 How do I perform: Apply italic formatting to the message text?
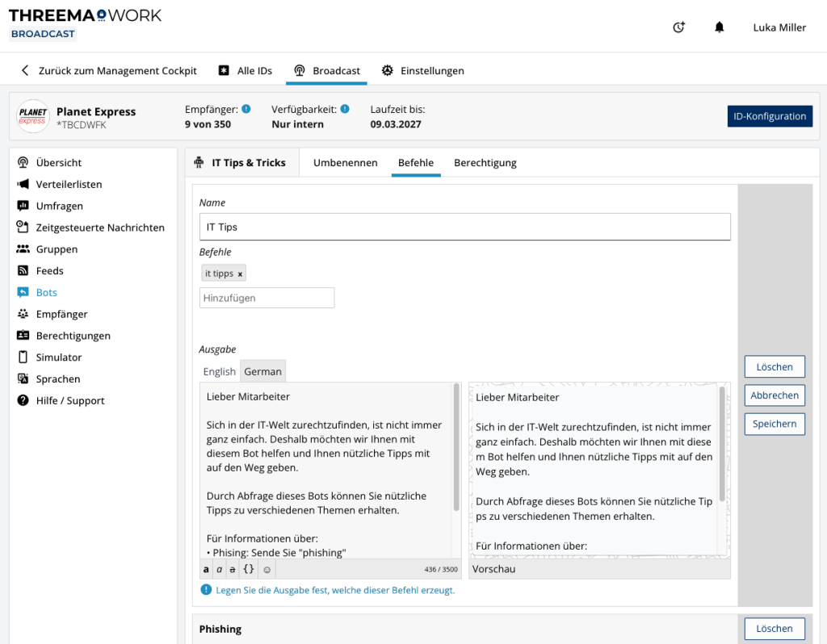click(x=219, y=569)
